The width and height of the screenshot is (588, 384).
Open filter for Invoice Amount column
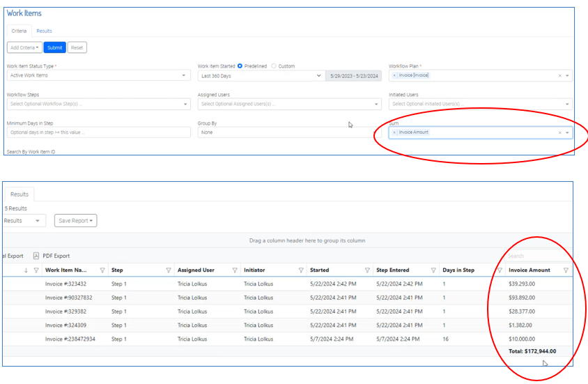point(566,270)
